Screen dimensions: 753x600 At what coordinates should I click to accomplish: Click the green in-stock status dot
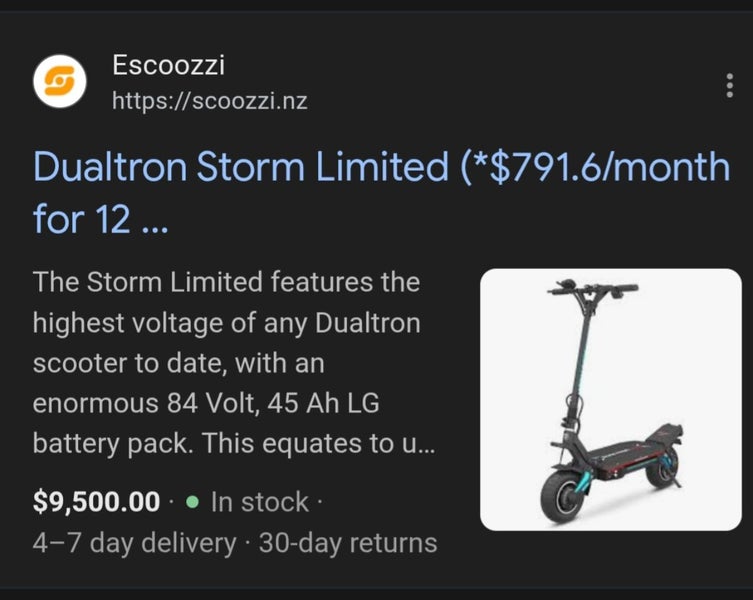pyautogui.click(x=192, y=501)
